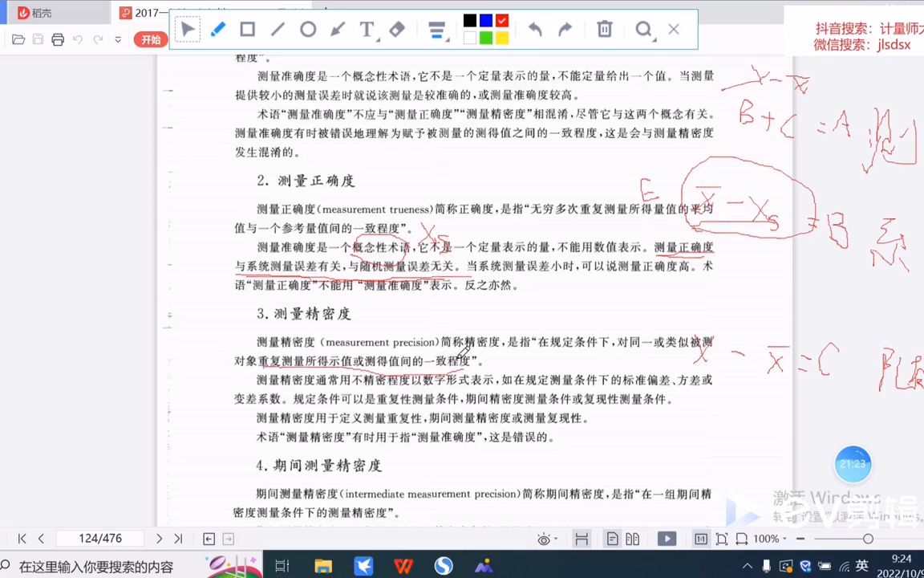Open the zoom percentage dropdown
The image size is (924, 578).
tap(768, 539)
